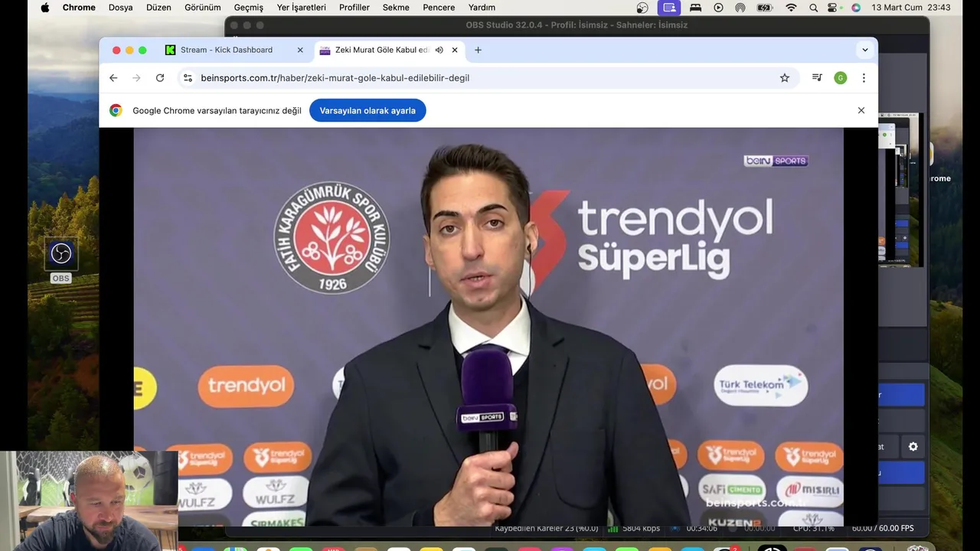Open the Sekme menu
The width and height of the screenshot is (980, 551).
point(396,8)
